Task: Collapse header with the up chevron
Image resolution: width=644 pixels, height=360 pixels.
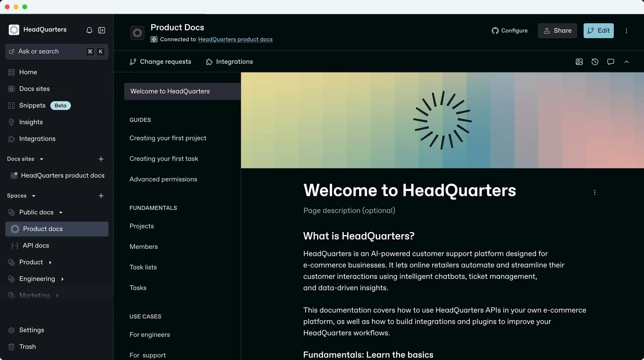Action: [626, 62]
